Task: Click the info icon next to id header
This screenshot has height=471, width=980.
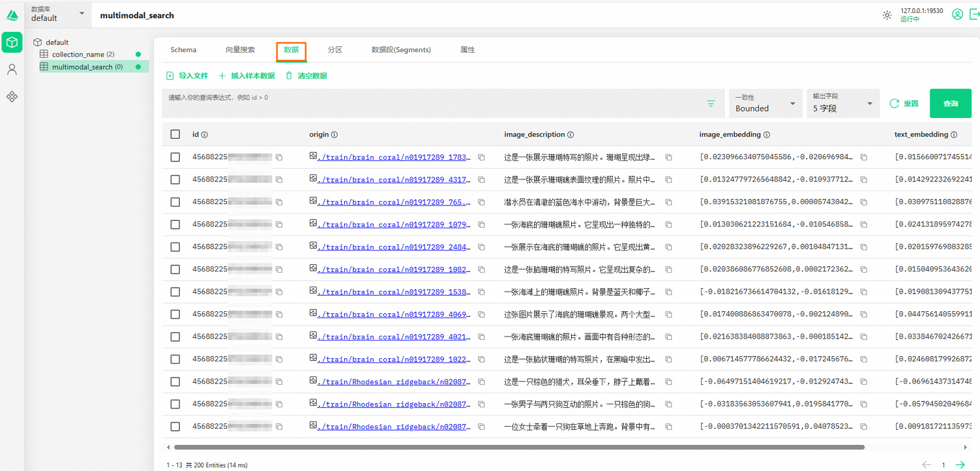Action: point(205,135)
